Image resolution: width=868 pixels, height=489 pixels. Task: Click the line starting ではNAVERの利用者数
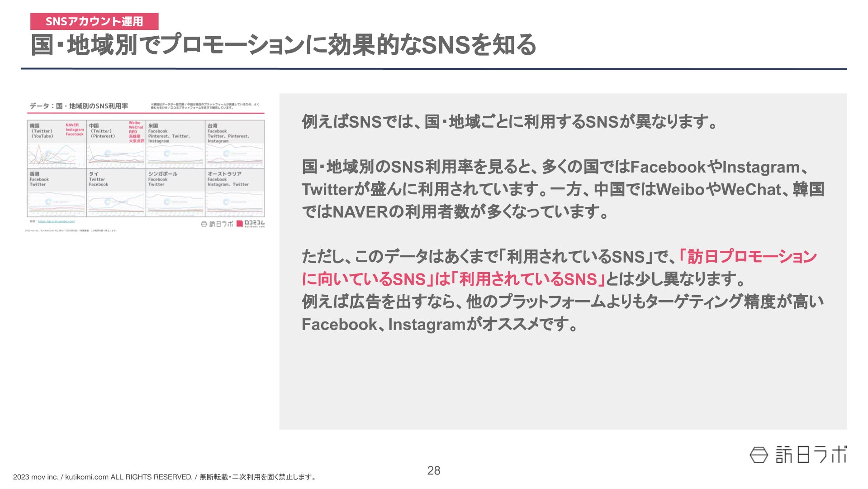pyautogui.click(x=456, y=211)
